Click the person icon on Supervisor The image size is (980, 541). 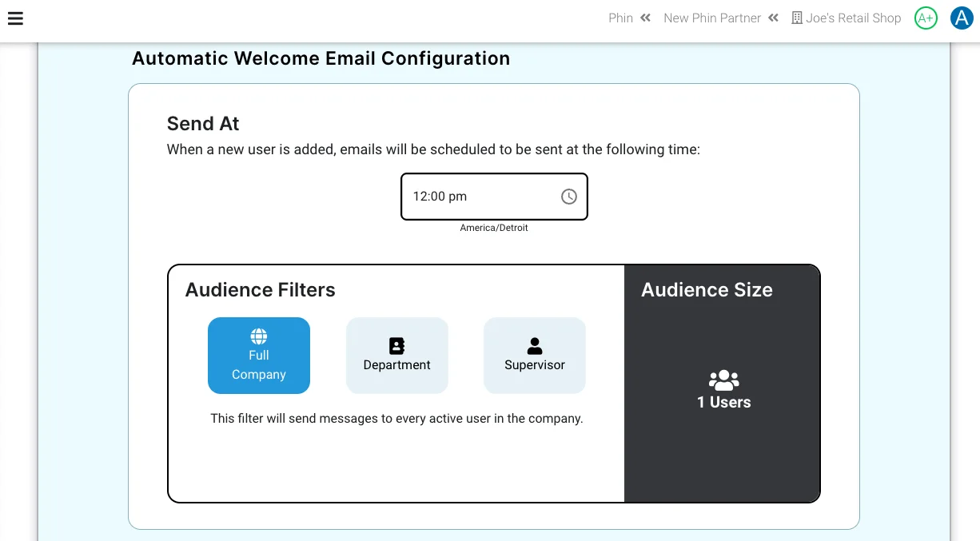click(x=535, y=346)
